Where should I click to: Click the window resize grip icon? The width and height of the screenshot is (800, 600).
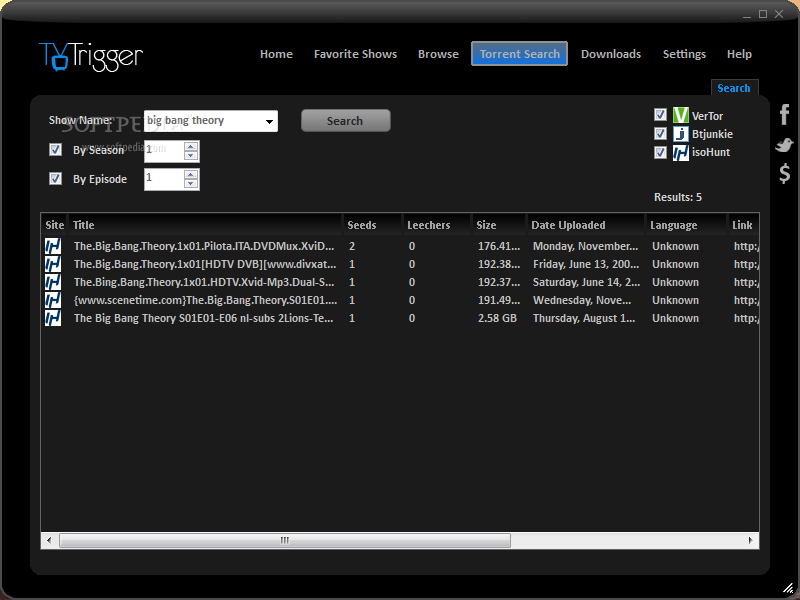788,588
